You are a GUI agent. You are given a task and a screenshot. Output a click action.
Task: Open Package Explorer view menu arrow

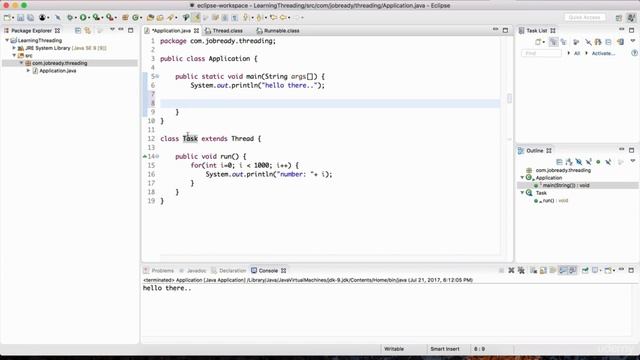pos(112,30)
